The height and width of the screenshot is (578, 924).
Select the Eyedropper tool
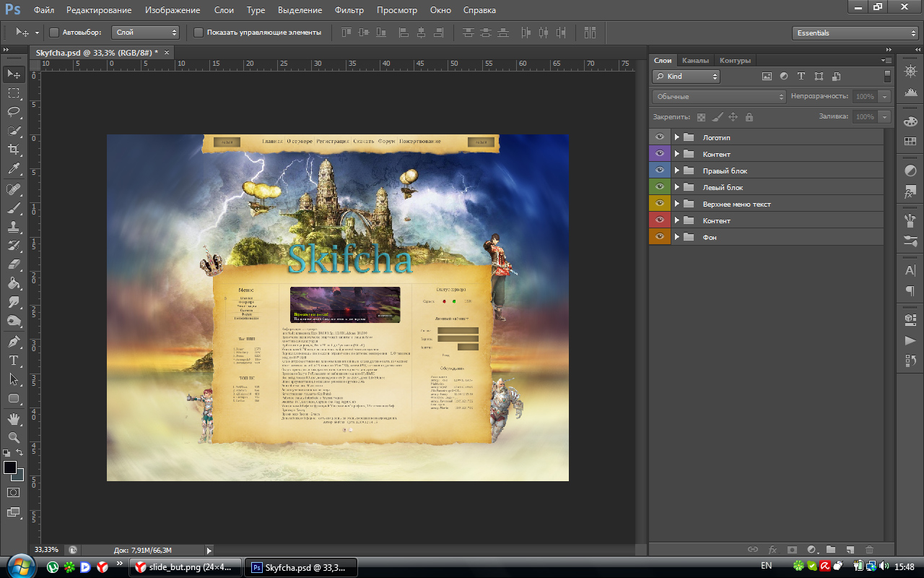tap(14, 168)
